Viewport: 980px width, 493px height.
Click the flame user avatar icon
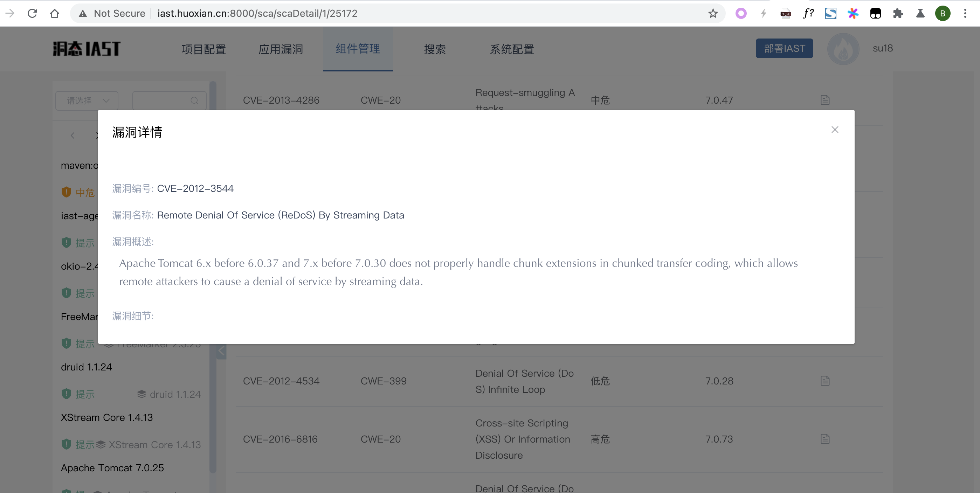tap(843, 49)
